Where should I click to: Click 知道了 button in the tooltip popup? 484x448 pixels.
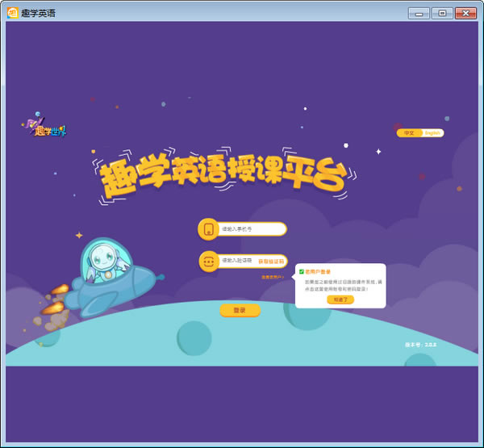340,299
